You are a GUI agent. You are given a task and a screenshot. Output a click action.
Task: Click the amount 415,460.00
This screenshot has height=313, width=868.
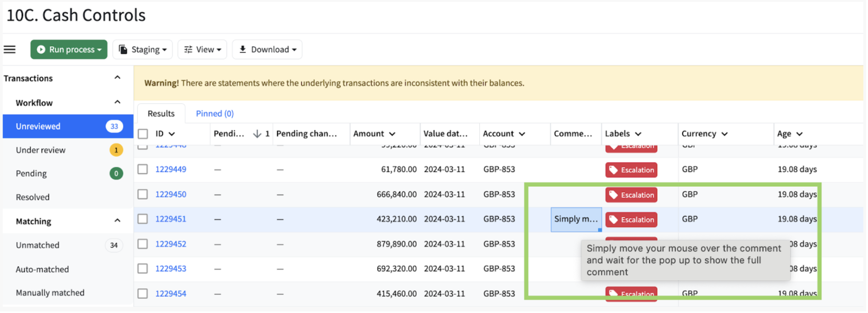[x=396, y=293]
